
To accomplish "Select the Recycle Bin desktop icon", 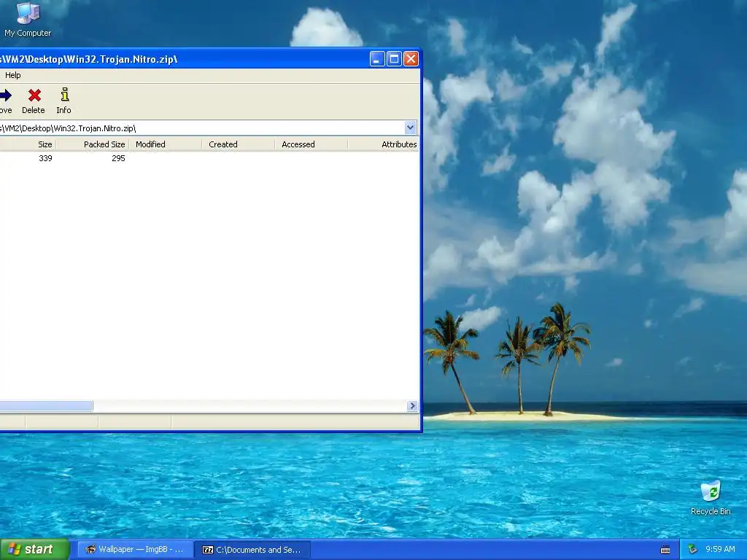I will (711, 498).
